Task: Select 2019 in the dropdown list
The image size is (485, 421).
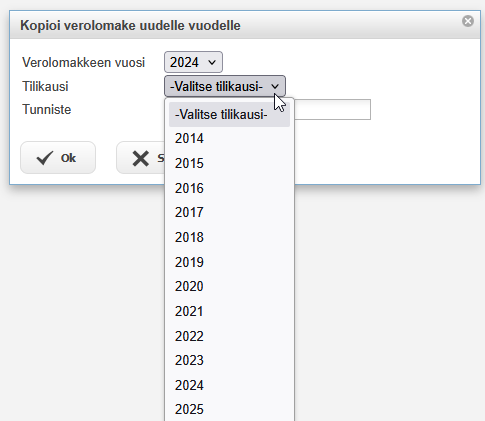Action: [x=229, y=262]
